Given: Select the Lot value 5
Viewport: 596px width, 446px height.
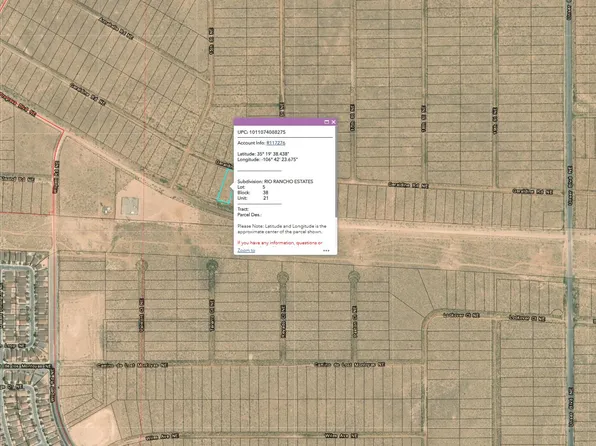Looking at the screenshot, I should (264, 187).
